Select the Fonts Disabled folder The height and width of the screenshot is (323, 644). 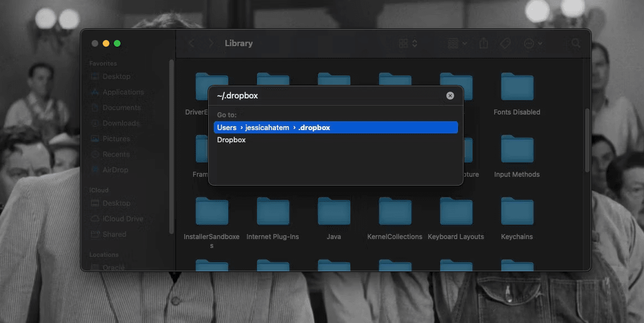click(x=517, y=94)
